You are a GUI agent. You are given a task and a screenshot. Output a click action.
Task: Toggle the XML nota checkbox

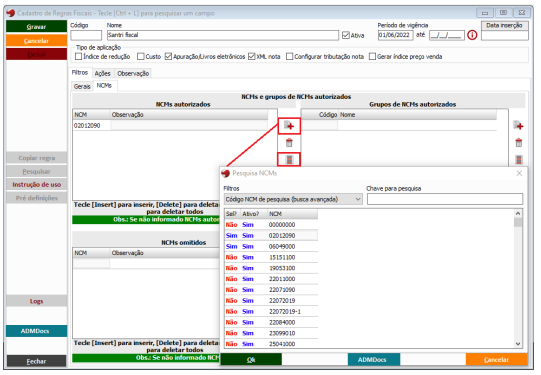click(x=252, y=56)
